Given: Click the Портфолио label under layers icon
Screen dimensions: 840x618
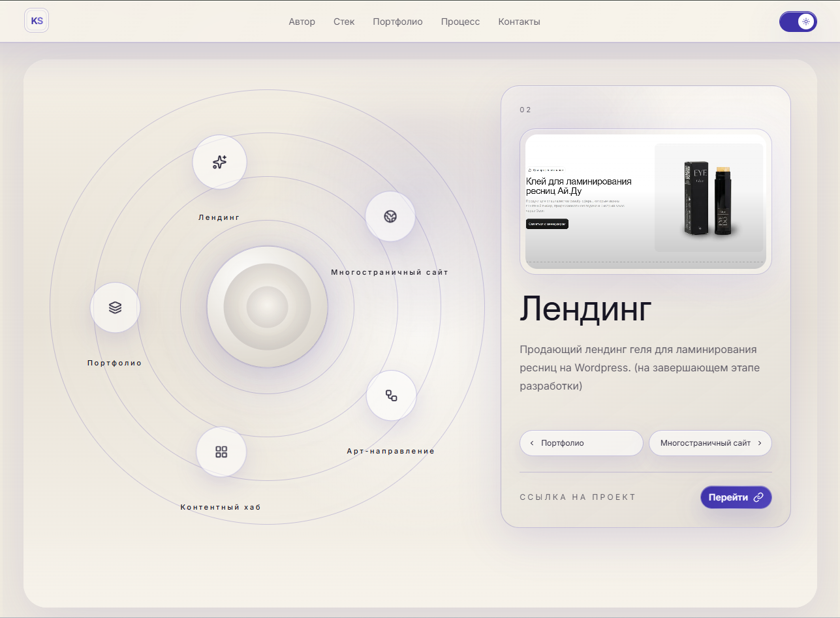Looking at the screenshot, I should tap(115, 363).
